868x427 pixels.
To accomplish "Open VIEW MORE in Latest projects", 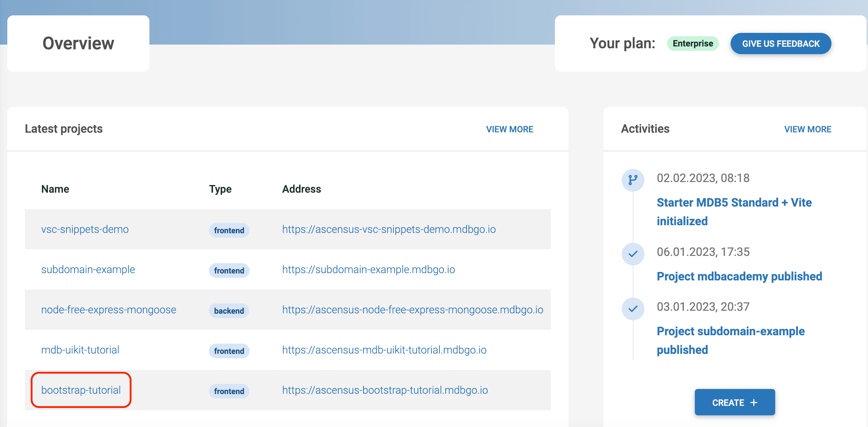I will [x=509, y=129].
